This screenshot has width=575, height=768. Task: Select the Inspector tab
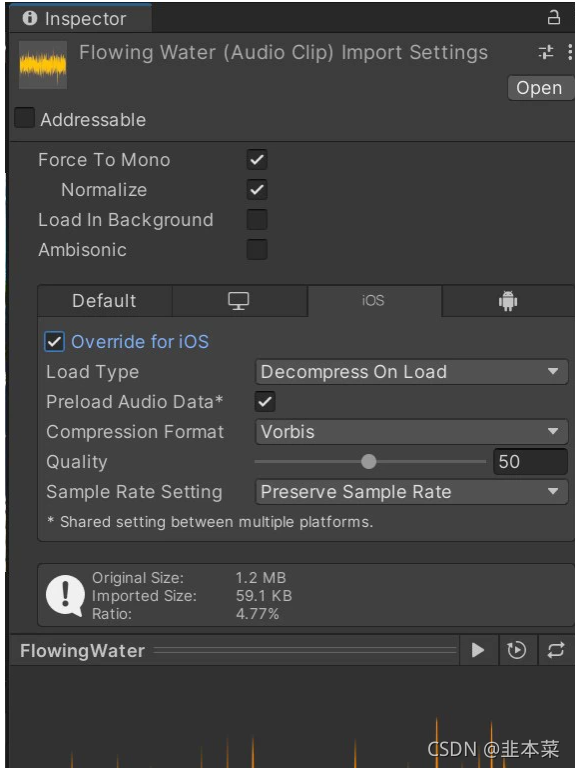81,19
